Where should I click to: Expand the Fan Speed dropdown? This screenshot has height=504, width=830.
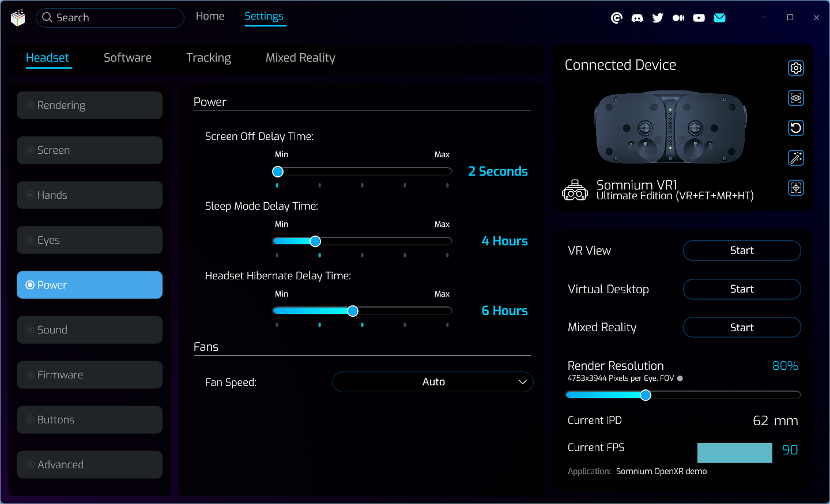coord(433,382)
